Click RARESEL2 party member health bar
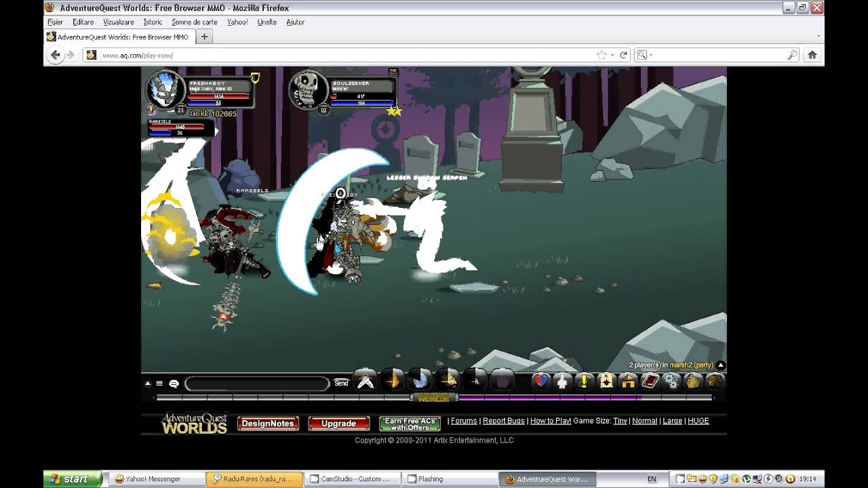Viewport: 868px width, 488px height. (x=176, y=127)
